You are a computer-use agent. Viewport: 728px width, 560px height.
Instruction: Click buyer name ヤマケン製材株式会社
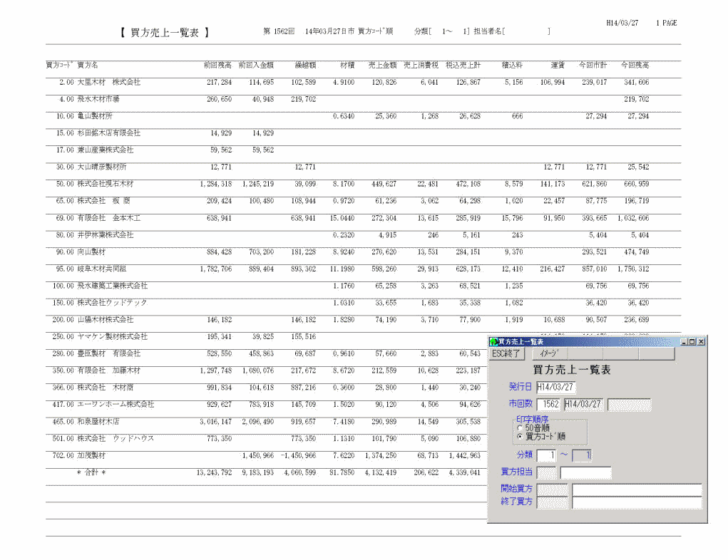112,337
